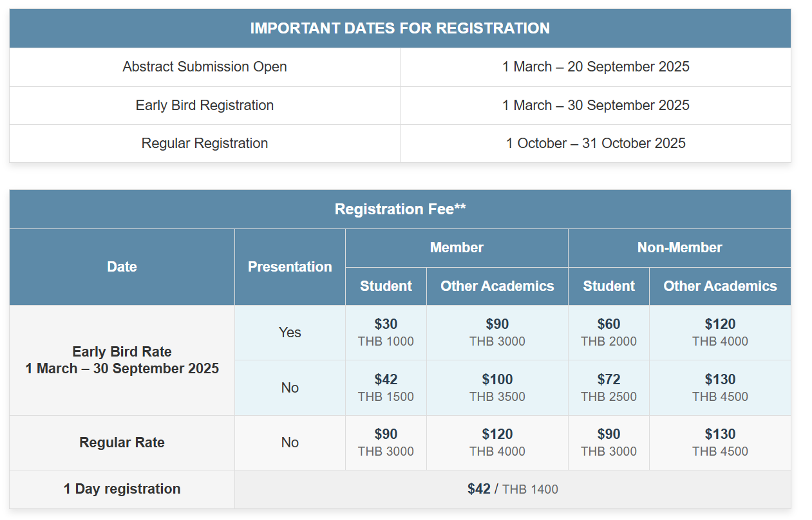Click the "IMPORTANT DATES FOR REGISTRATION" table header
This screenshot has height=520, width=812.
click(x=400, y=28)
